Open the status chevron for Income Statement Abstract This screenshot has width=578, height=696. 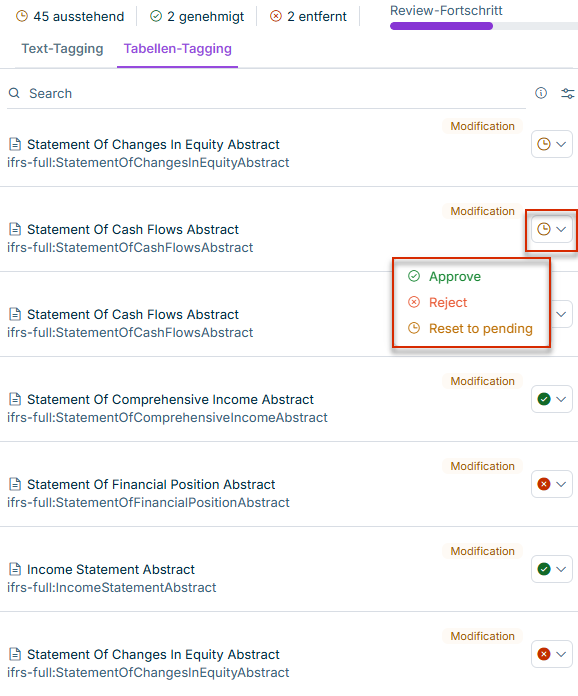pyautogui.click(x=561, y=569)
